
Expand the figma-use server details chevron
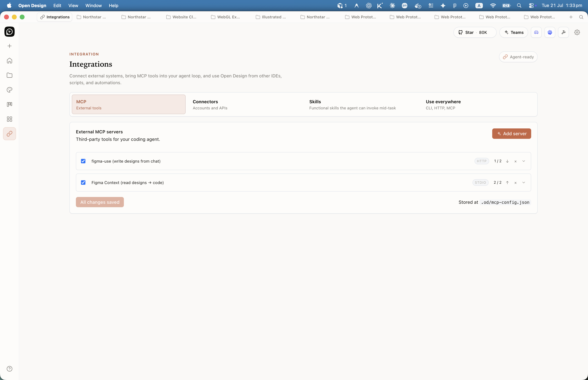524,161
